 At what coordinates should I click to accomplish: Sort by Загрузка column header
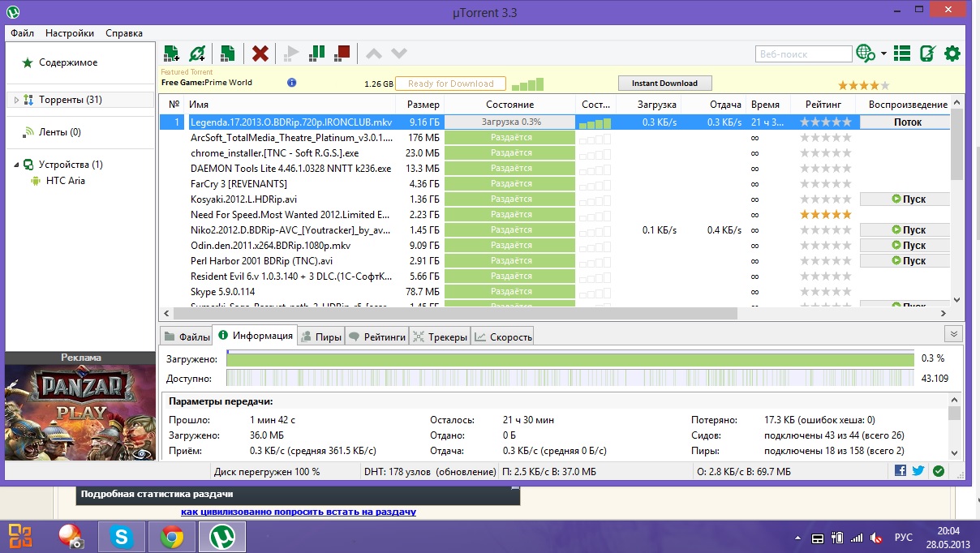649,105
